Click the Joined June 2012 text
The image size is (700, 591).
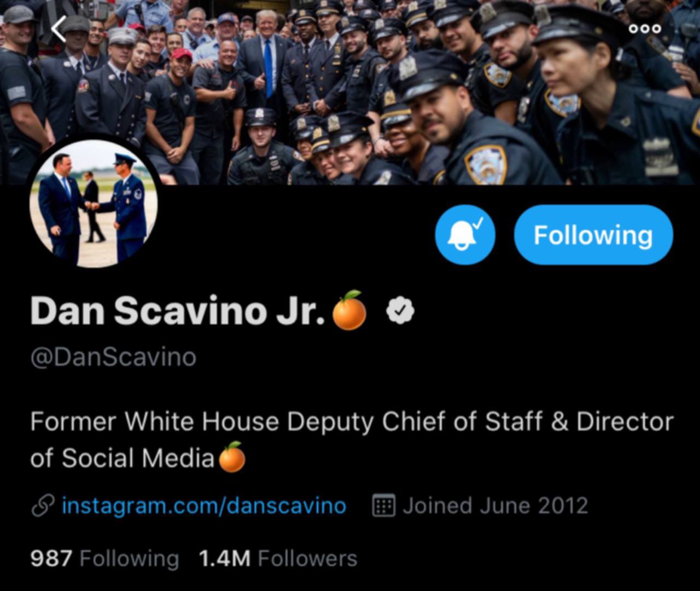pos(495,505)
